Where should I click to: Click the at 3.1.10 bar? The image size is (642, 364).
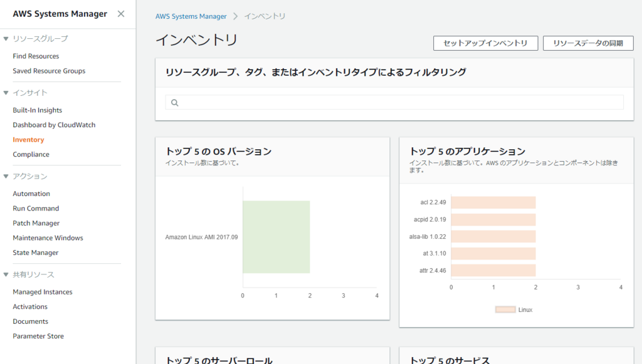click(493, 254)
